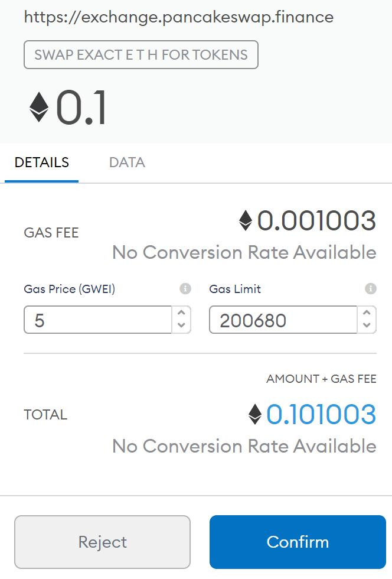Click the AMOUNT + GAS FEE label
This screenshot has width=392, height=579.
321,379
